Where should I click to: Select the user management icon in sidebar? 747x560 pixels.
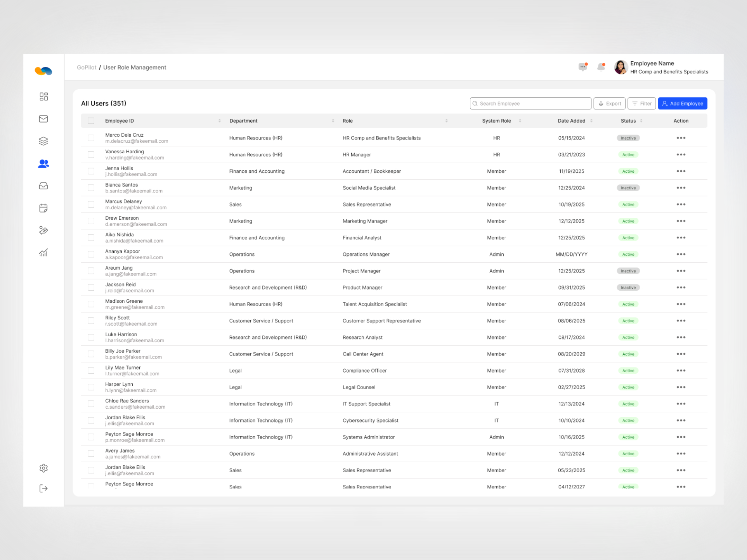(x=43, y=163)
